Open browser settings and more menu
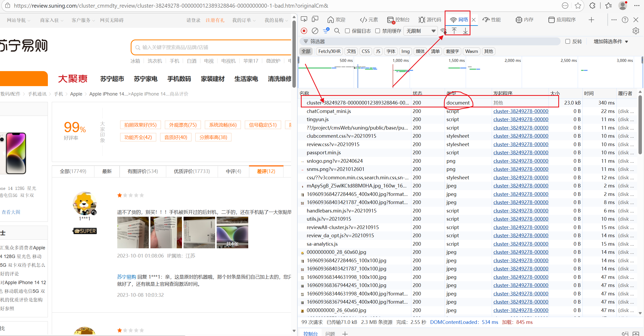 [x=637, y=6]
